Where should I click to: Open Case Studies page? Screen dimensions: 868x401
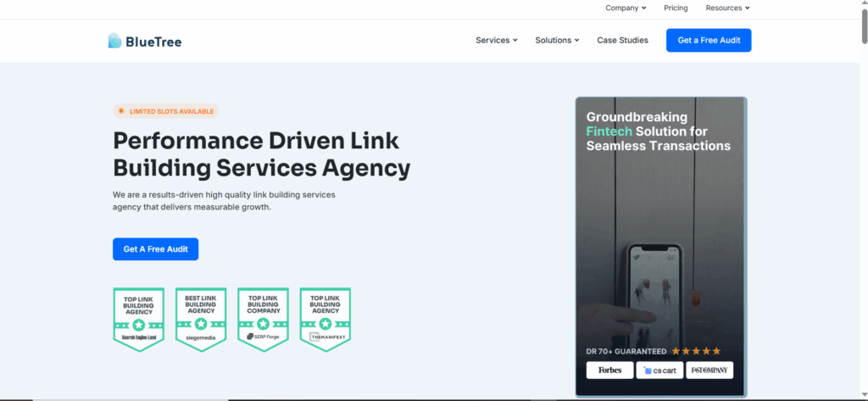pos(622,41)
